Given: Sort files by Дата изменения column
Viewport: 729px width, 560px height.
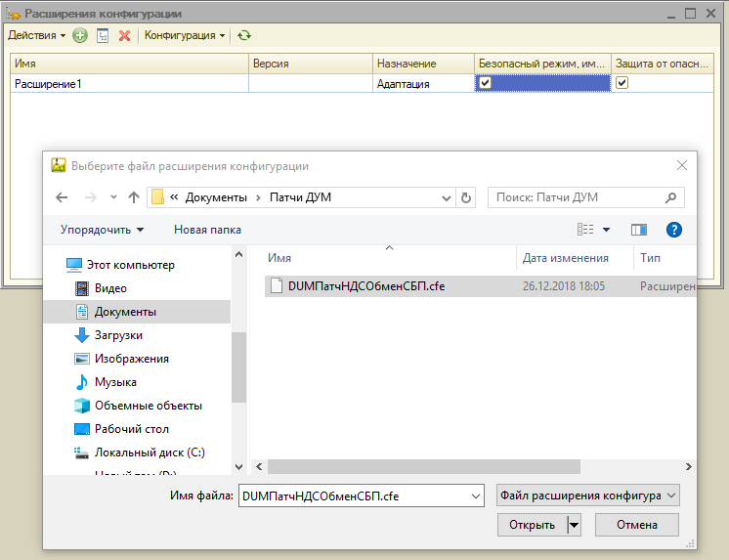Looking at the screenshot, I should [x=566, y=258].
